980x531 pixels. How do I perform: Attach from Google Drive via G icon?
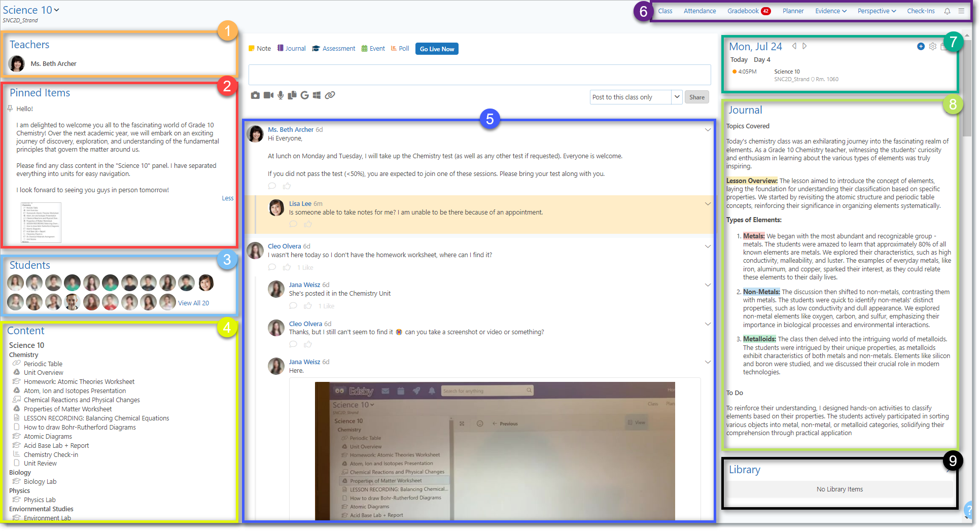(304, 95)
